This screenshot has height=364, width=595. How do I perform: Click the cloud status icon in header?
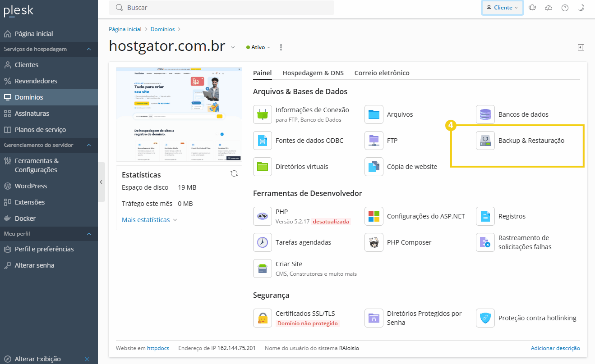549,8
